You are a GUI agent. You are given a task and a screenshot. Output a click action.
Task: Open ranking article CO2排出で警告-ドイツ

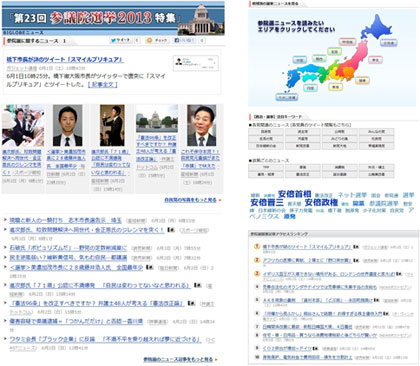[287, 348]
